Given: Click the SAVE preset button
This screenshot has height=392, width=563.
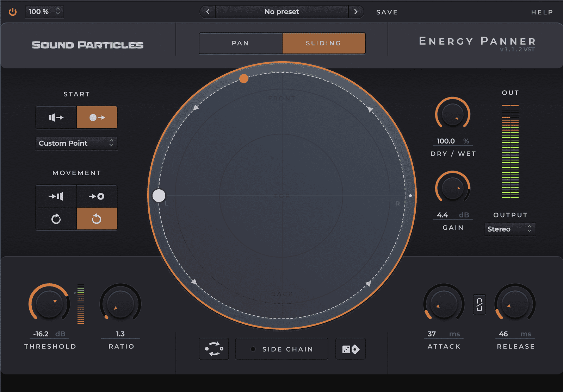Looking at the screenshot, I should click(x=387, y=12).
